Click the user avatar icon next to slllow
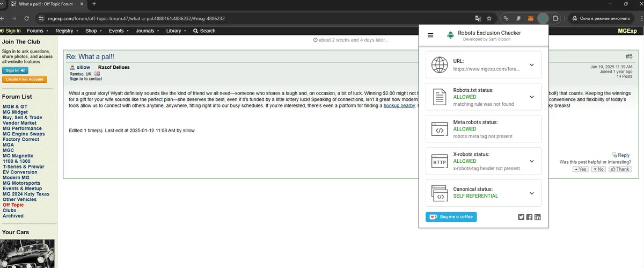The image size is (644, 268). tap(72, 68)
